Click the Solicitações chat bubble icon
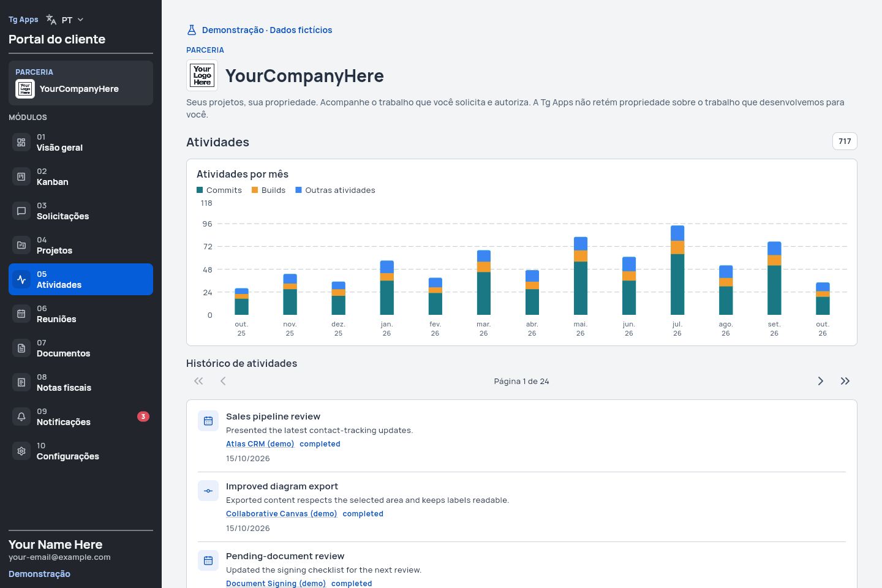882x588 pixels. pos(21,211)
